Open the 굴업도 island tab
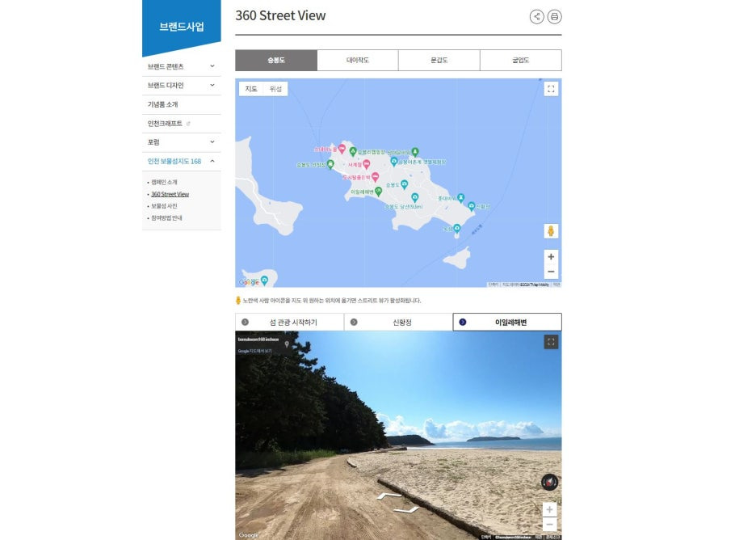 (521, 61)
